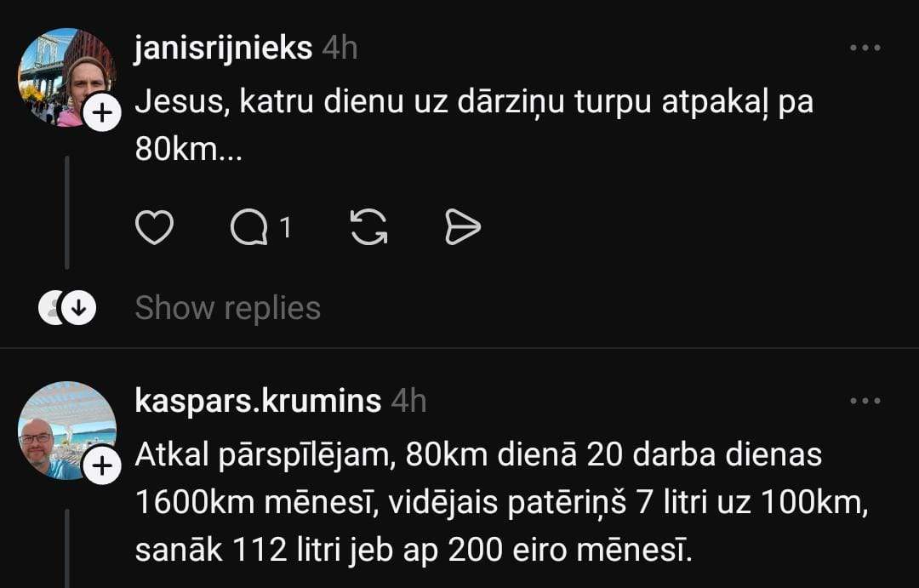Open the three-dot menu on the kaspars.krumins post
This screenshot has width=919, height=588.
865,400
